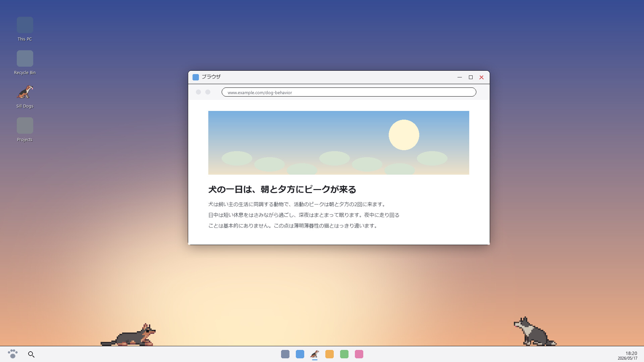The width and height of the screenshot is (644, 362).
Task: Click the taskbar date 2026/05/17
Action: pos(627,358)
